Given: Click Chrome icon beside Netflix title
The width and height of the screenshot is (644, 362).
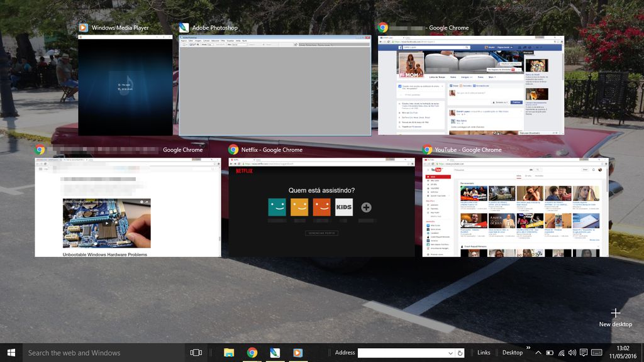Looking at the screenshot, I should 233,150.
